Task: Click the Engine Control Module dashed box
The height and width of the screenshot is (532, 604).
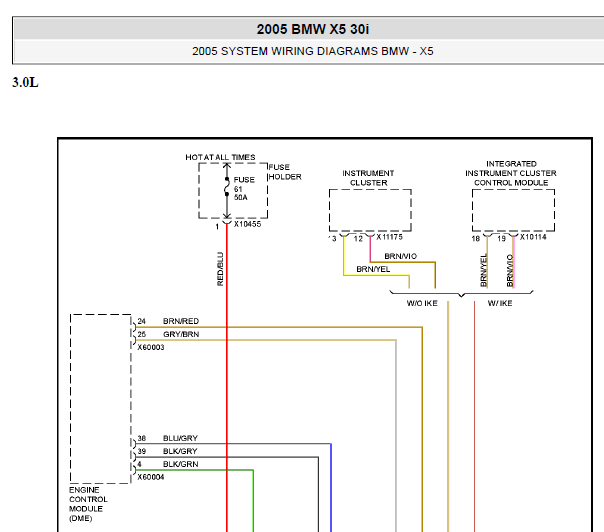Action: click(x=101, y=399)
